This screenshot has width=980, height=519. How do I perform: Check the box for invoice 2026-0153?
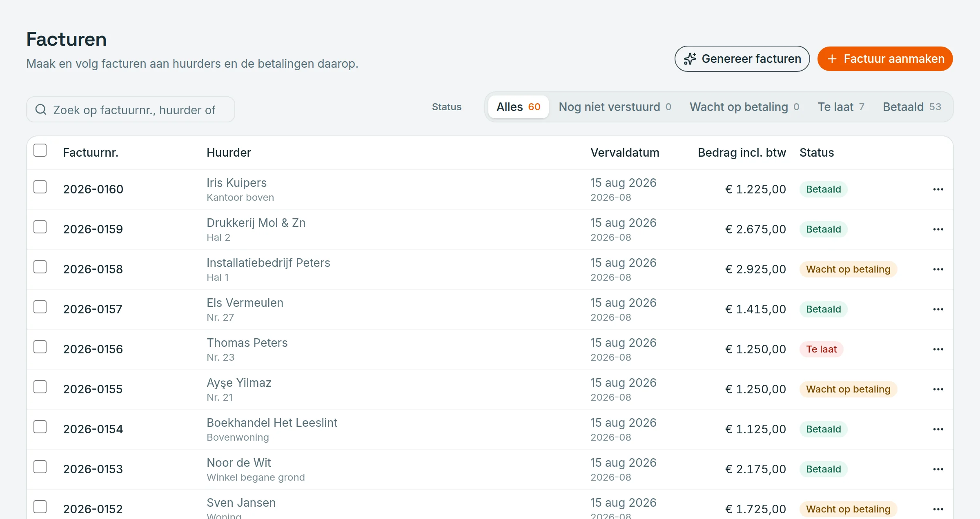40,467
